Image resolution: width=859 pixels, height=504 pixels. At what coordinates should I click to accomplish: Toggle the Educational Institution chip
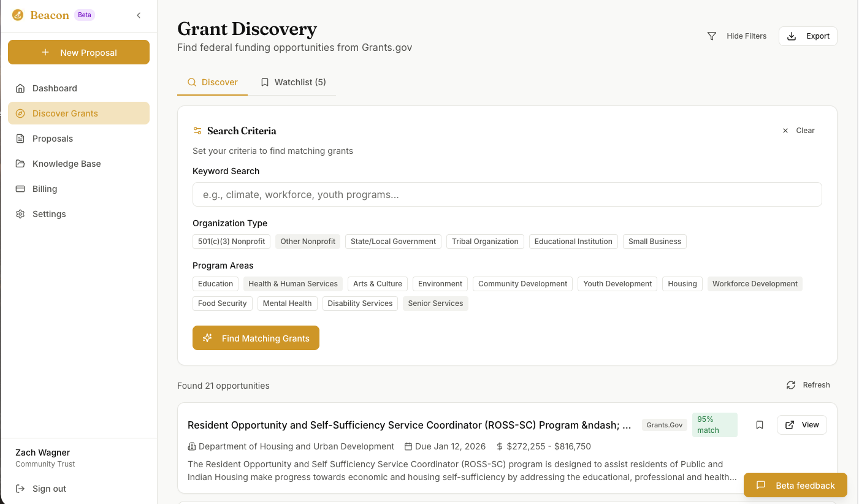pyautogui.click(x=573, y=242)
